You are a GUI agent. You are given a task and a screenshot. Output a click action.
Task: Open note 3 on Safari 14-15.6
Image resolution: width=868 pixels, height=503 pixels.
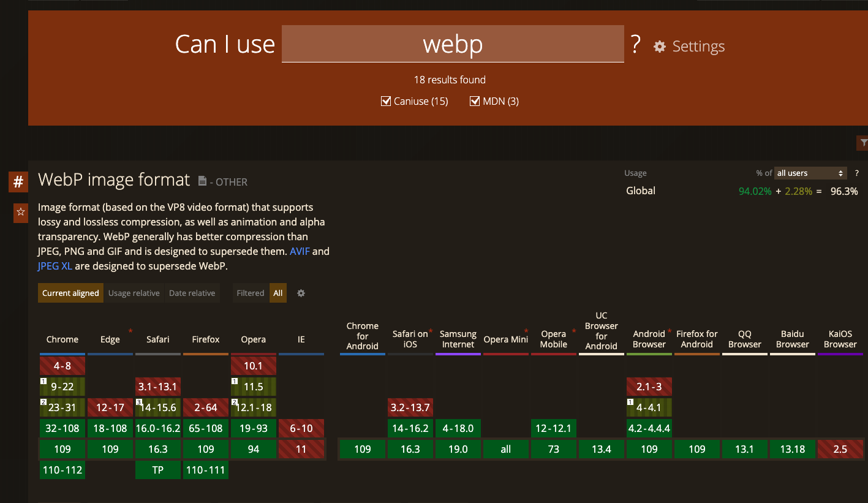coord(139,402)
